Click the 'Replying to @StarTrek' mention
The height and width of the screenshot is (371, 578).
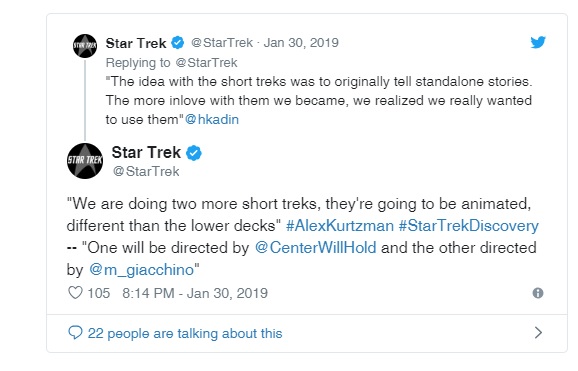(206, 63)
